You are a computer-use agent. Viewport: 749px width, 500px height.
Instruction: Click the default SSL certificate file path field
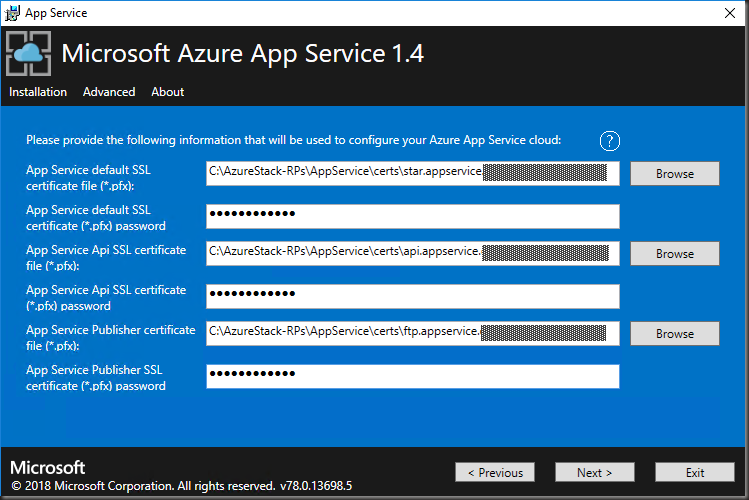point(412,173)
